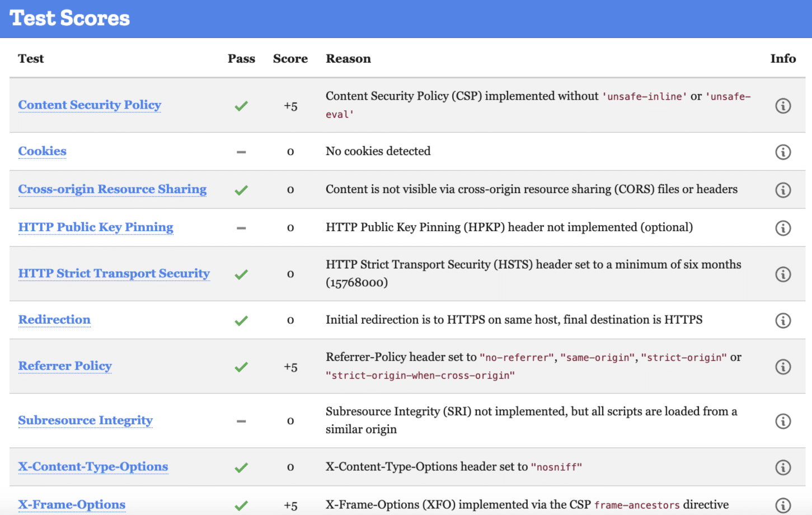
Task: Click green checkmark for Referrer Policy
Action: coord(241,367)
